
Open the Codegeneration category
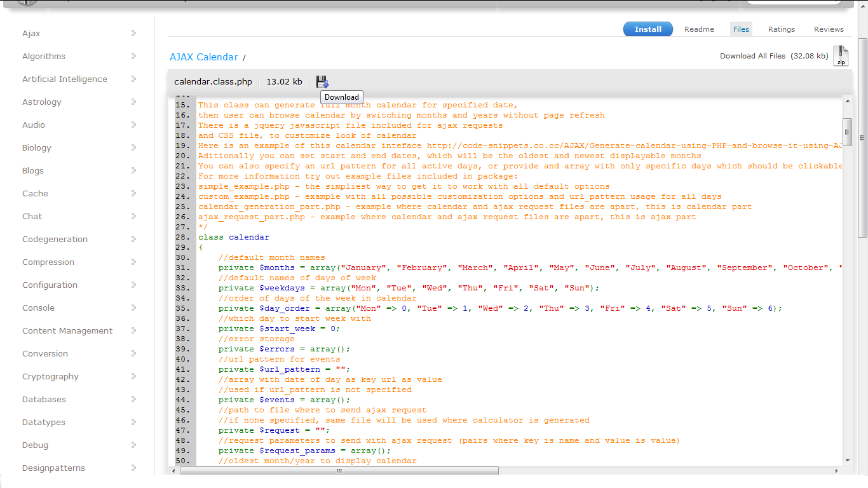55,239
